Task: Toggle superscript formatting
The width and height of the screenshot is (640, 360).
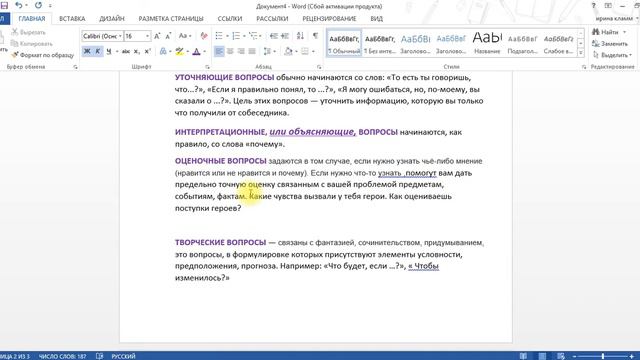Action: 148,51
